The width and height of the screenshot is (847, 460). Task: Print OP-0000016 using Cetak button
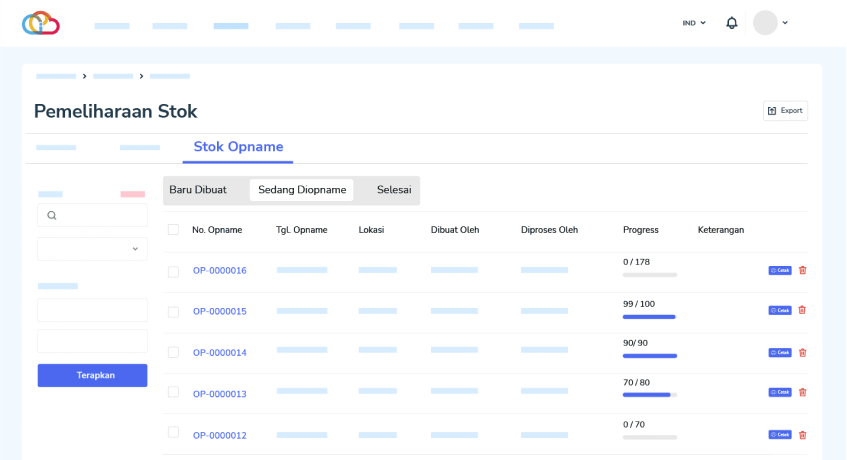click(779, 270)
